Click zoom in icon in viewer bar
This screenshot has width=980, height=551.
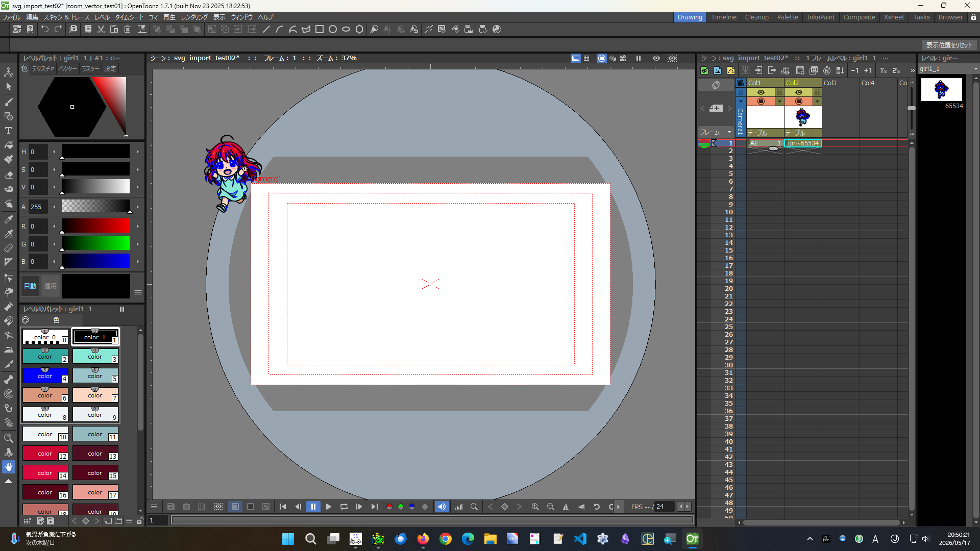coord(535,507)
